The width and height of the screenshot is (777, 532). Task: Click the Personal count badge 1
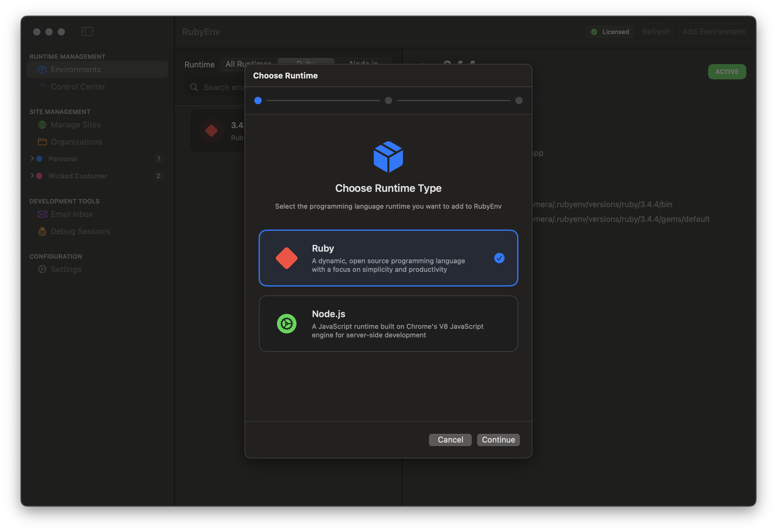(x=158, y=158)
